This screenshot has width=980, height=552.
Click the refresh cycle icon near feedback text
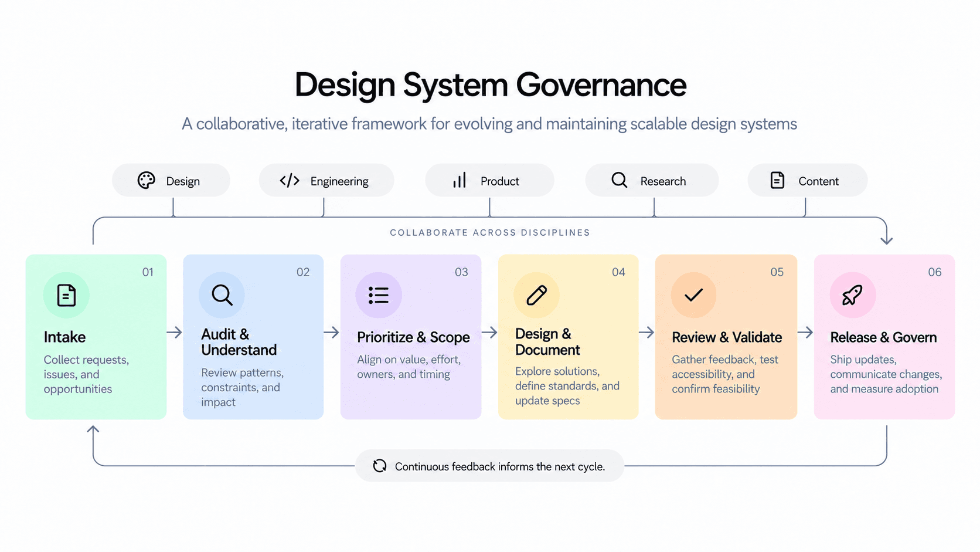pyautogui.click(x=380, y=466)
